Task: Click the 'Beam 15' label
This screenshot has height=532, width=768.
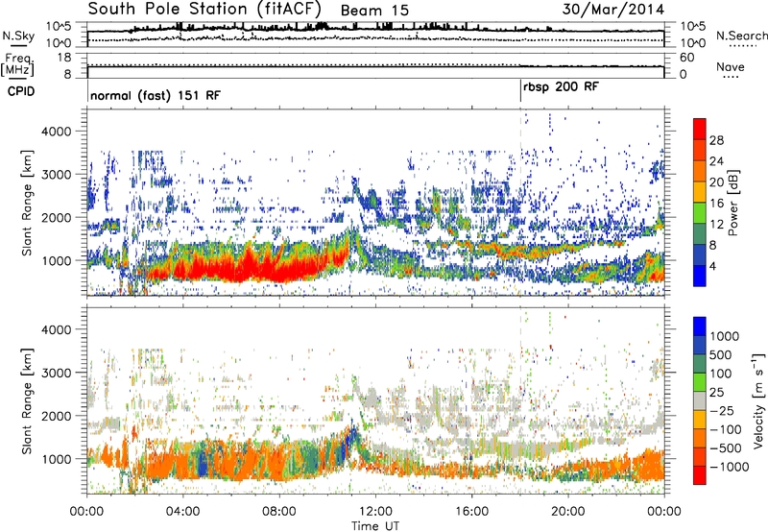Action: (x=374, y=11)
